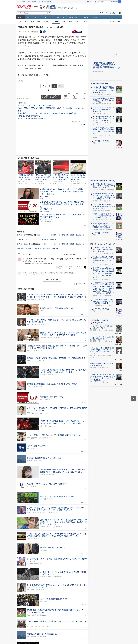Share the first comment on X

click(x=85, y=267)
